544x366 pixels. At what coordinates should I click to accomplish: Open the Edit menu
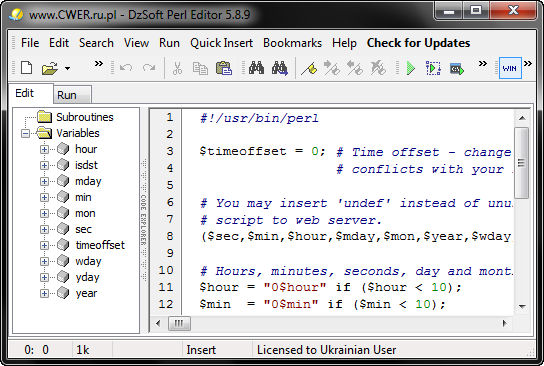tap(59, 43)
